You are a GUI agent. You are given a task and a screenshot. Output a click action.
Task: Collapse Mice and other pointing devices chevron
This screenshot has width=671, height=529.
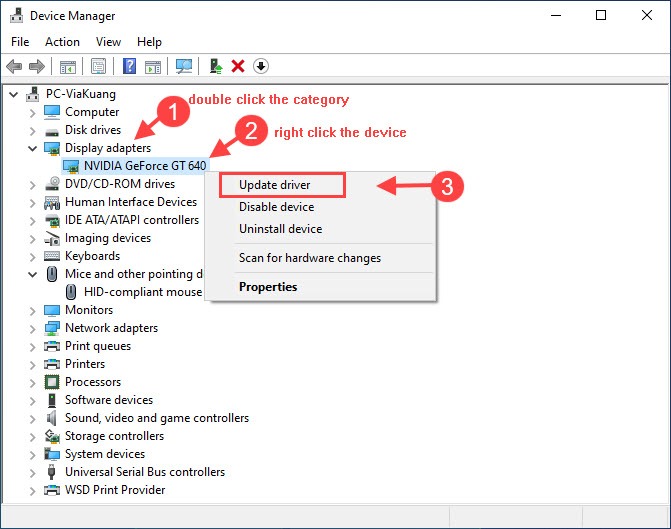pyautogui.click(x=33, y=274)
